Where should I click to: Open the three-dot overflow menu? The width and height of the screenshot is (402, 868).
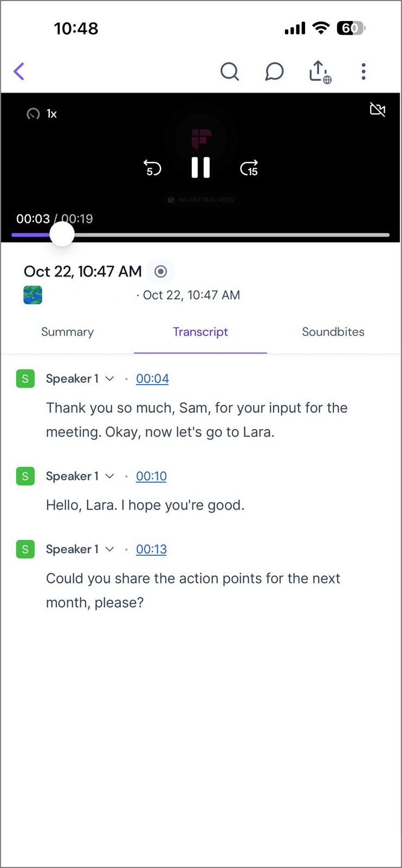click(x=363, y=71)
